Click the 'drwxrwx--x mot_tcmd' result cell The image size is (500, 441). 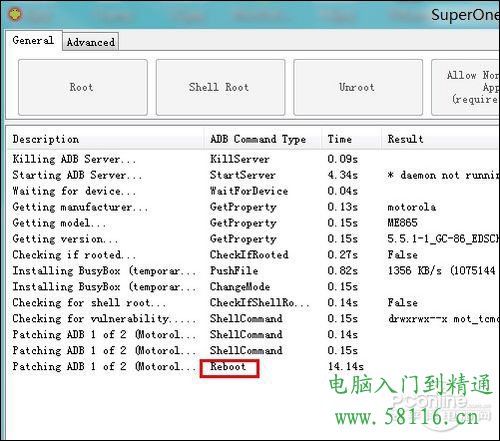443,319
